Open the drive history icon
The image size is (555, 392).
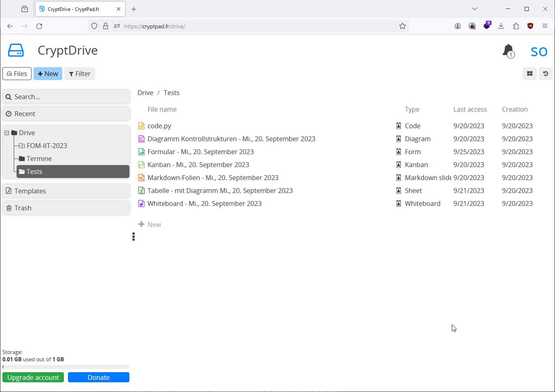tap(545, 74)
